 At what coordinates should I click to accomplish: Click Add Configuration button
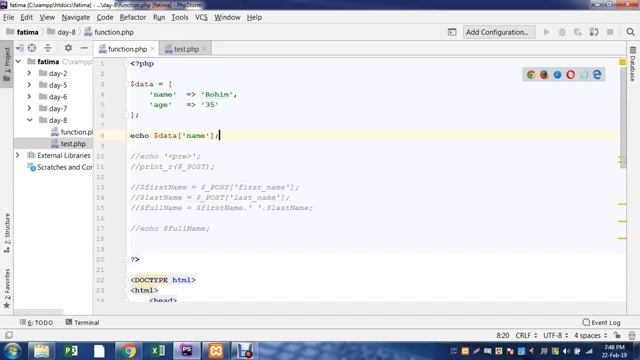click(x=499, y=32)
